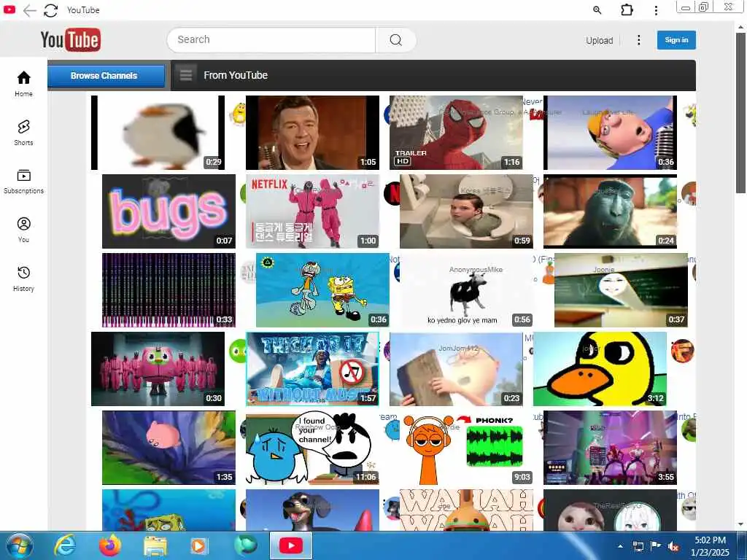Click the channel avatar beside yellow duck video

[x=682, y=351]
